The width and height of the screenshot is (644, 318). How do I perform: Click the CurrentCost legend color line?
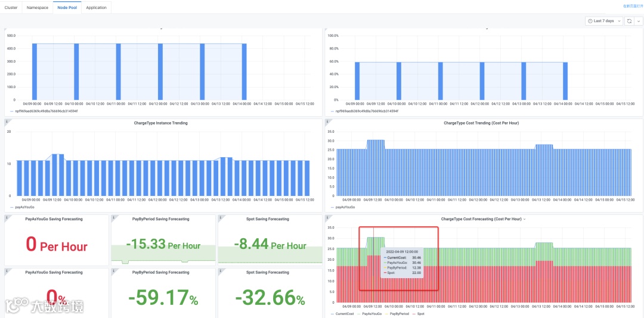(333, 313)
